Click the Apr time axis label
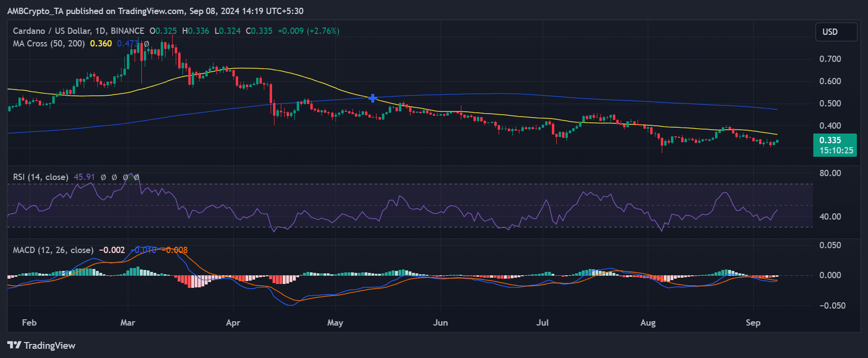 tap(233, 323)
